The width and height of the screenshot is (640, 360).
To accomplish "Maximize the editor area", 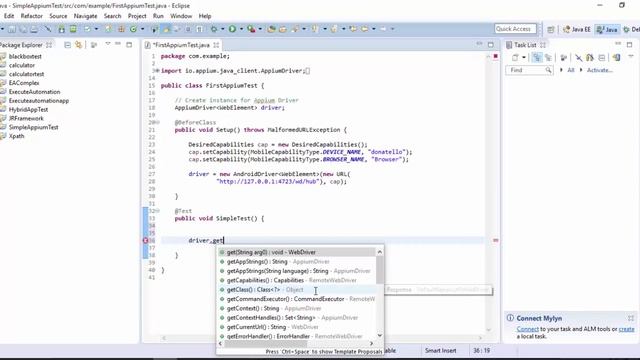I will coord(491,44).
